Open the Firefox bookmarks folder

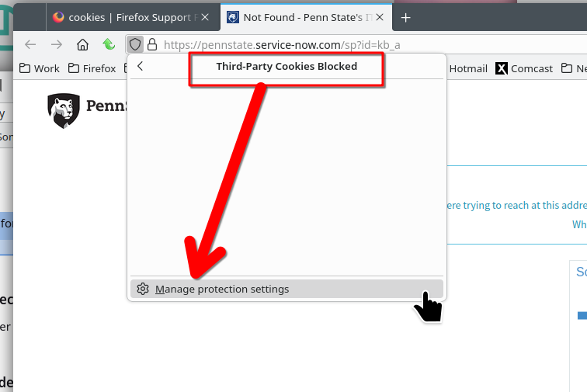tap(92, 68)
